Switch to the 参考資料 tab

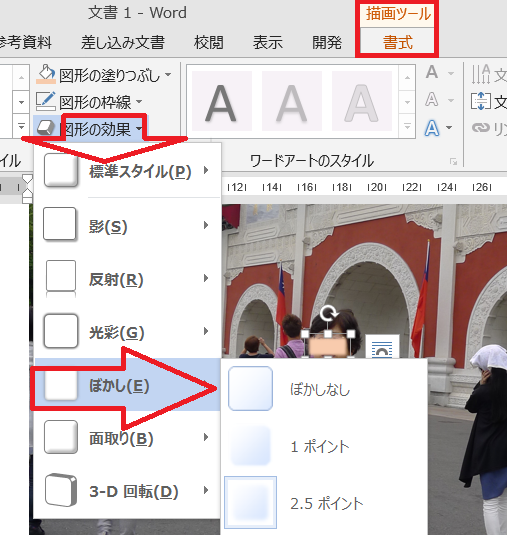click(25, 43)
